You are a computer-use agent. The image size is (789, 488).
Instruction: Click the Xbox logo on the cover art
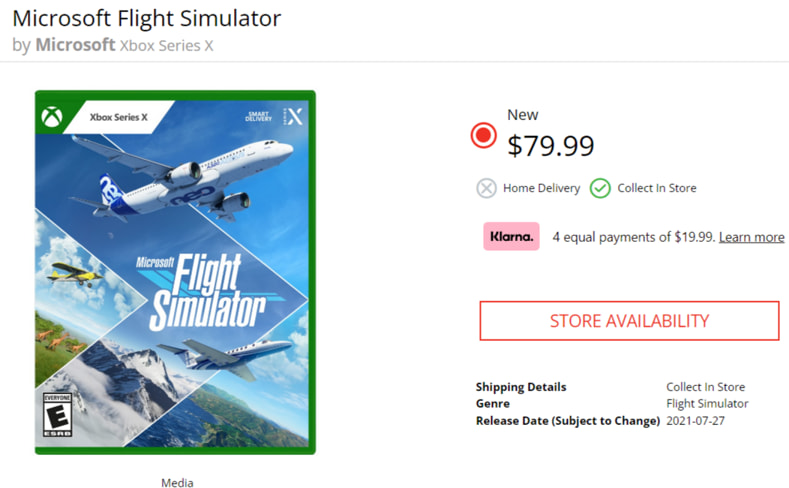(53, 117)
